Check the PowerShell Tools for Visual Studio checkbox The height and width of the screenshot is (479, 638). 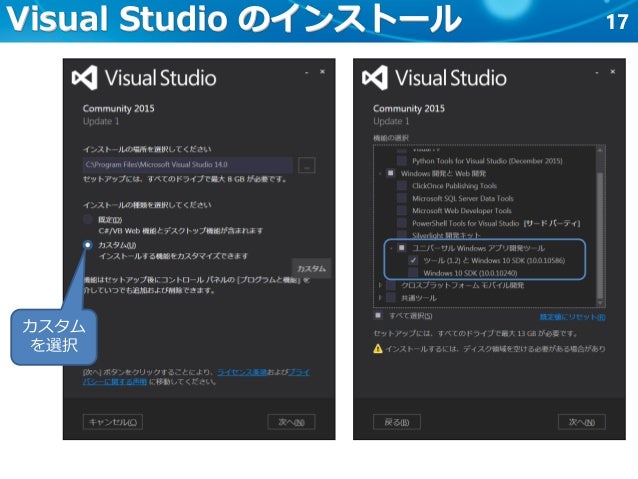point(402,223)
